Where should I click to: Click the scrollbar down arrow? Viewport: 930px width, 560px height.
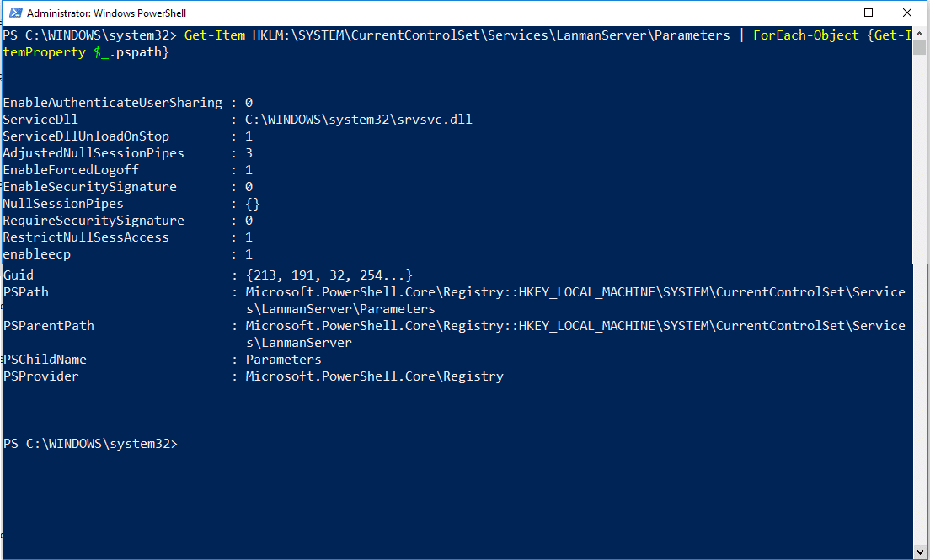coord(920,551)
